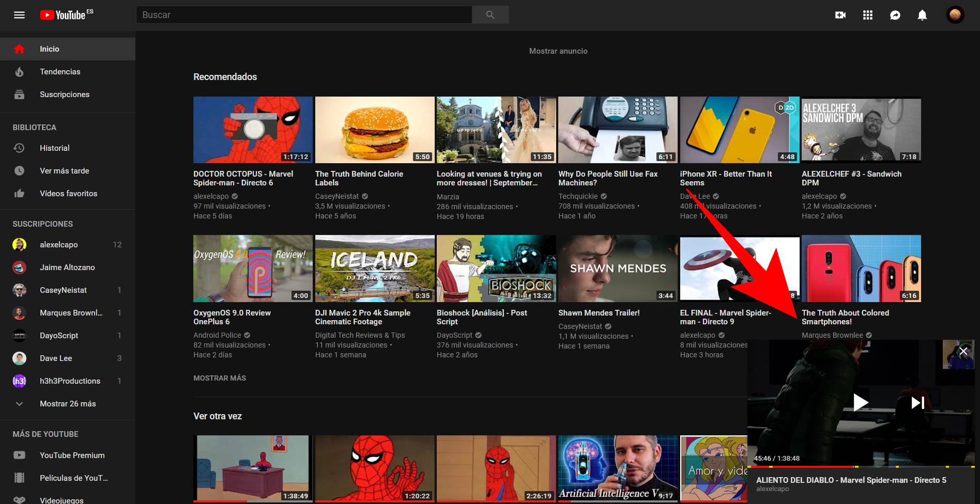The width and height of the screenshot is (980, 504).
Task: Open Ver otra vez 1:38:49 Spider-man desk thumbnail
Action: (x=253, y=468)
